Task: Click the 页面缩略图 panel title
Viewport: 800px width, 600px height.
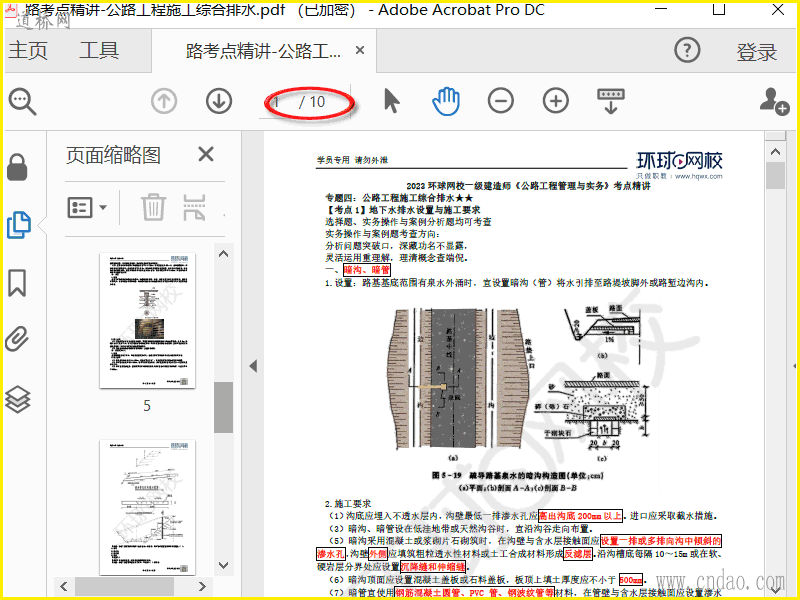Action: pos(113,155)
